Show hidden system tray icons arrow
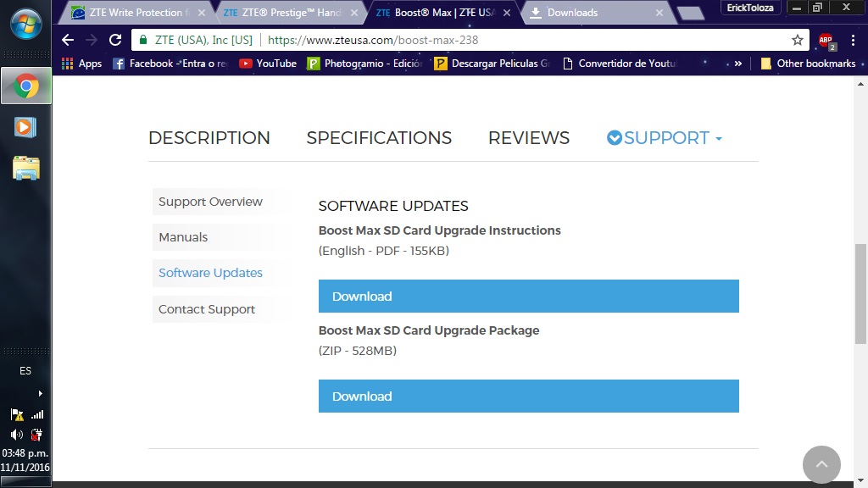The width and height of the screenshot is (868, 488). (x=40, y=393)
